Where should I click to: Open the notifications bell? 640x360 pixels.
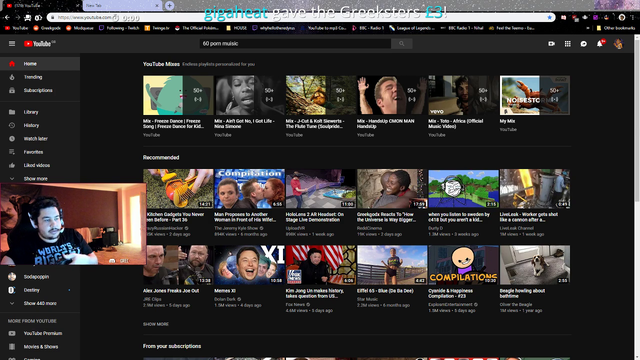600,44
